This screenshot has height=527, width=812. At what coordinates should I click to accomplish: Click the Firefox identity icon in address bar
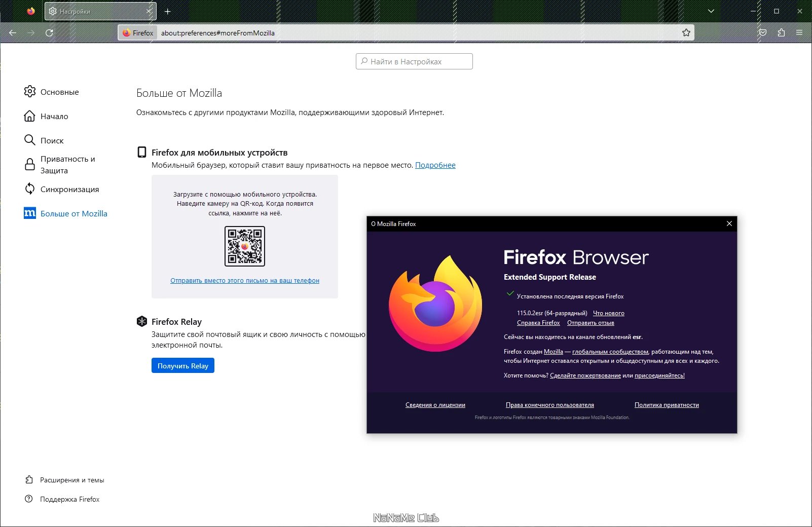click(x=138, y=33)
